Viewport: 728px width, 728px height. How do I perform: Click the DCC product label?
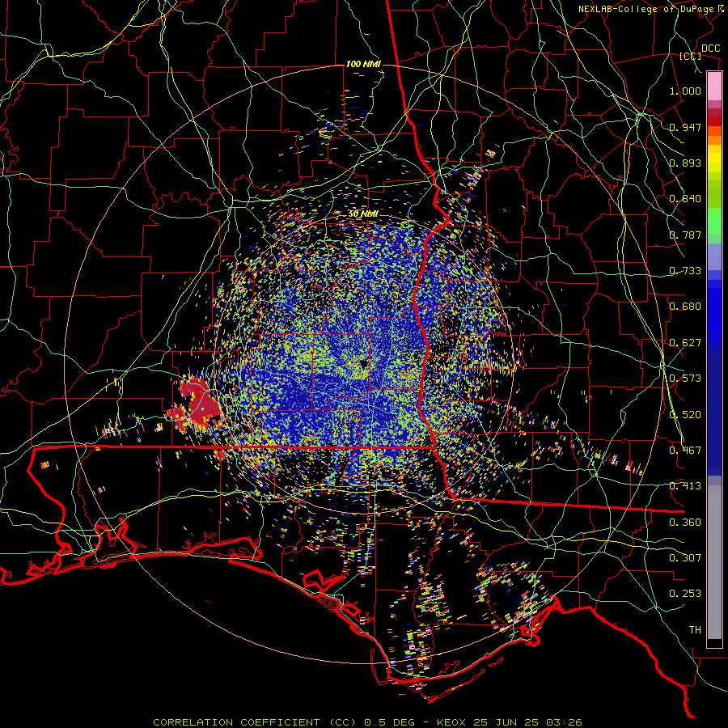710,49
